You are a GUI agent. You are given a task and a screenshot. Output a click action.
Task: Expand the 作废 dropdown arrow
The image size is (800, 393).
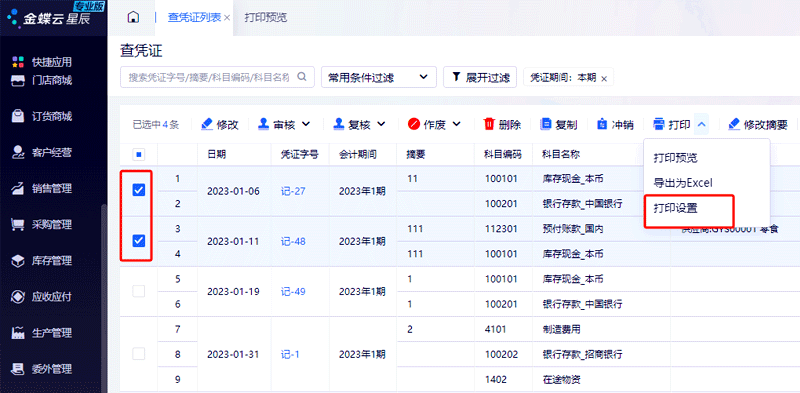tap(456, 124)
